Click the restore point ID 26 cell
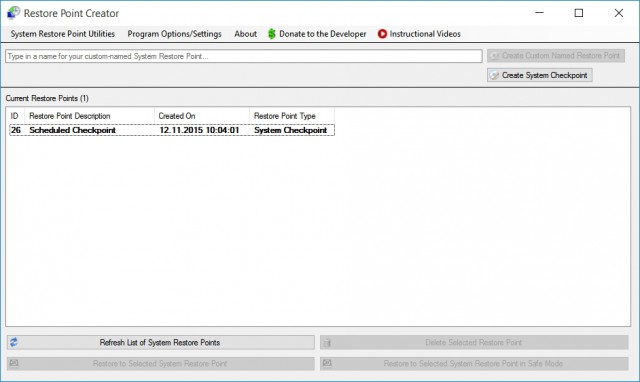The width and height of the screenshot is (640, 382). point(16,130)
